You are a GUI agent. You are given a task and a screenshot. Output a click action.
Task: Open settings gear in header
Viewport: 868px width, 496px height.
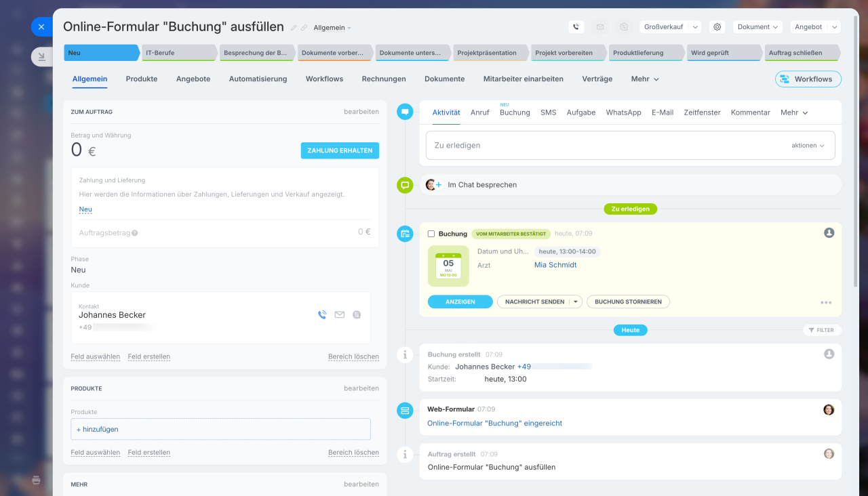click(x=717, y=27)
